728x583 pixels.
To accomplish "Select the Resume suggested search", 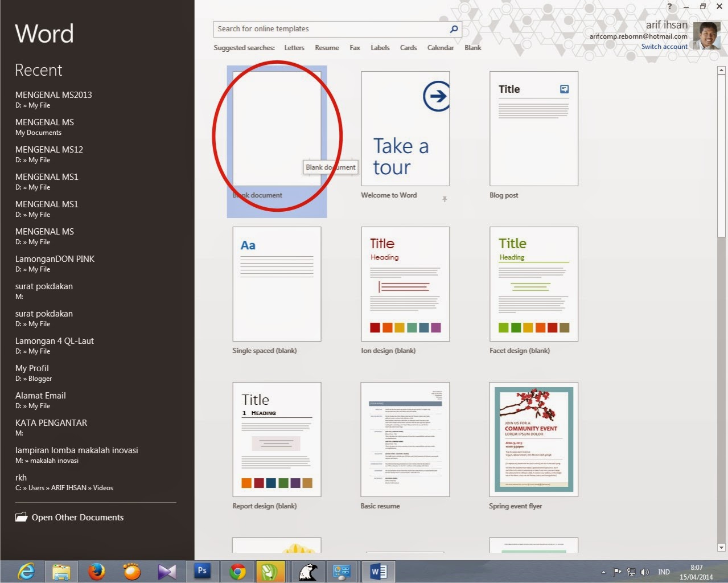I will [327, 48].
